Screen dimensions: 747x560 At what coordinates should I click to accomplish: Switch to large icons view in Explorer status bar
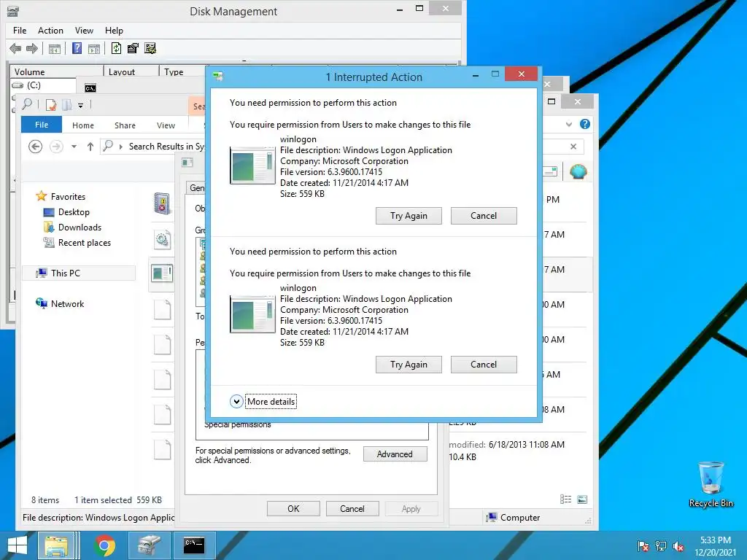582,499
